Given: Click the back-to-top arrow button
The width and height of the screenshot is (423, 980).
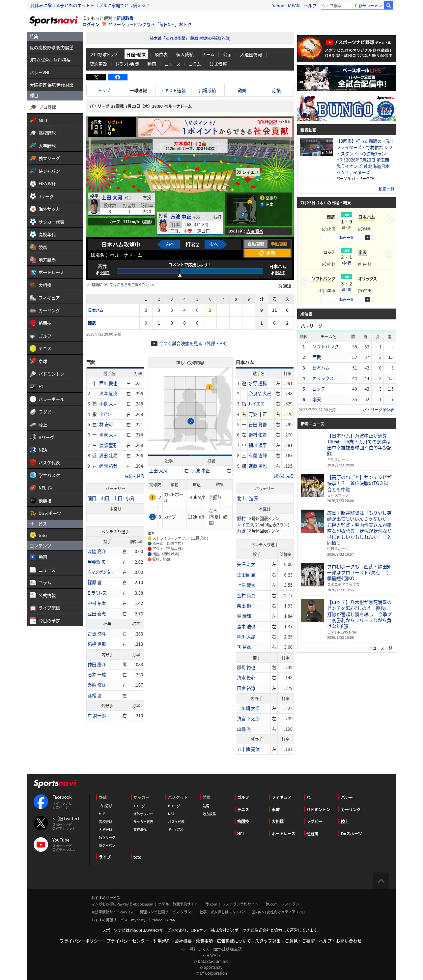Looking at the screenshot, I should 381,880.
